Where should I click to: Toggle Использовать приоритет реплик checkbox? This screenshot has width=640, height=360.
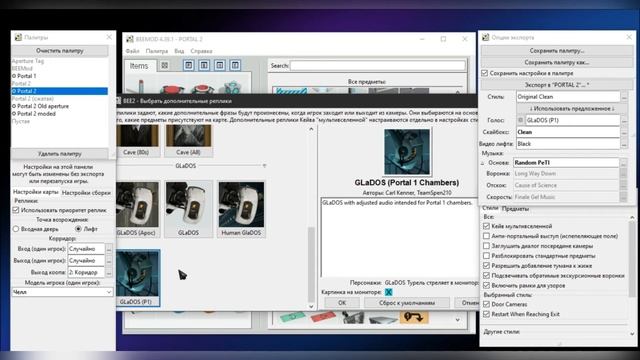pos(16,210)
